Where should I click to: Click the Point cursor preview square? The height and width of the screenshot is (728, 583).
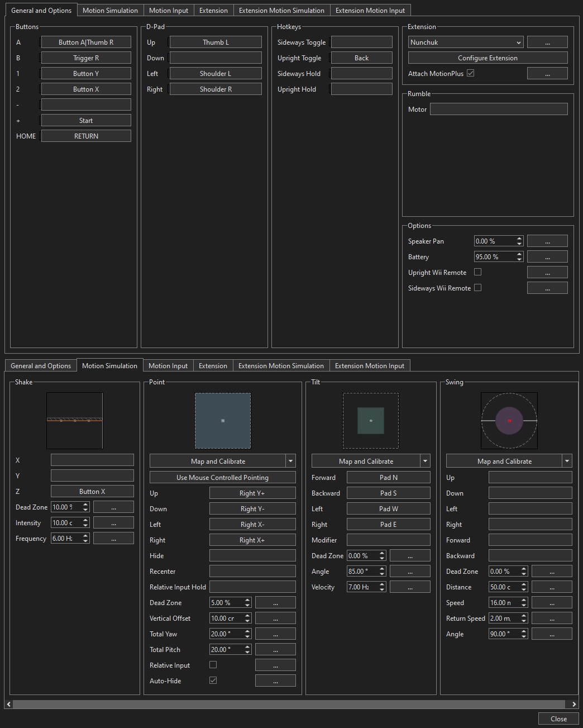click(222, 420)
